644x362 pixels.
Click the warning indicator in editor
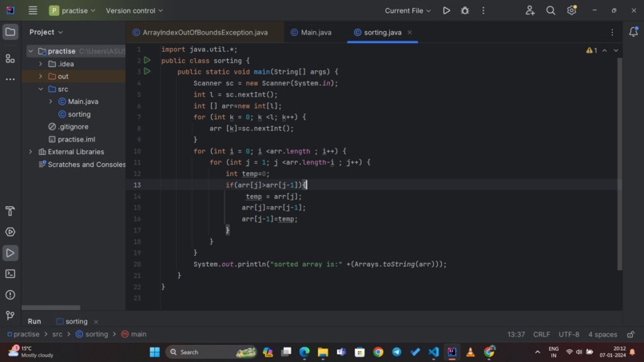pos(592,50)
